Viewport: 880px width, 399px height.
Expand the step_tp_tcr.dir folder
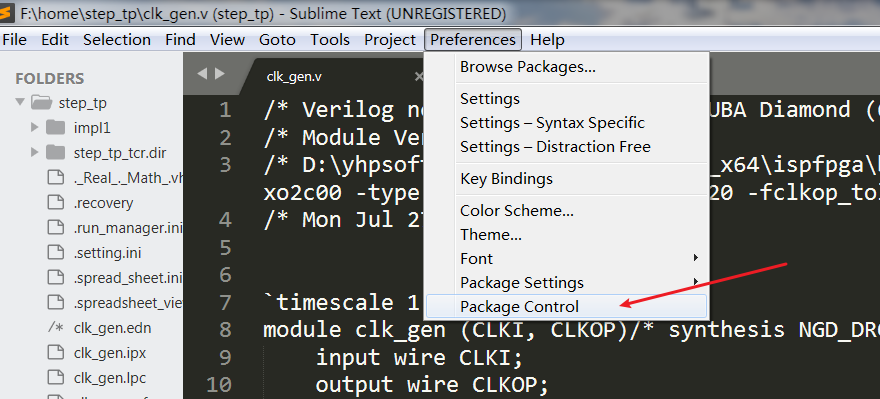click(35, 152)
